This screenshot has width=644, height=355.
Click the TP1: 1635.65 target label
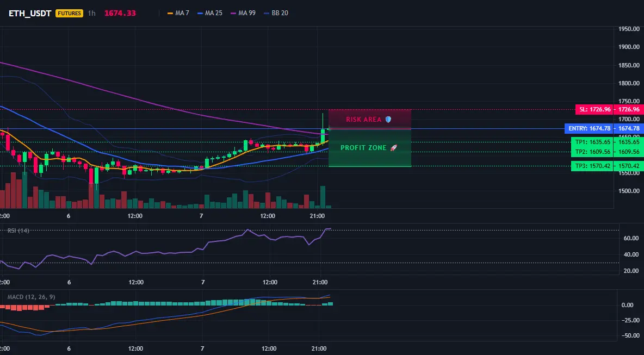(592, 142)
